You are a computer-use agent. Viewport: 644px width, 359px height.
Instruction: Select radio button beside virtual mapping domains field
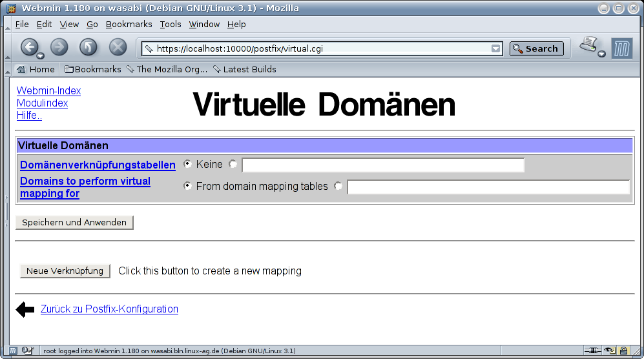coord(338,186)
